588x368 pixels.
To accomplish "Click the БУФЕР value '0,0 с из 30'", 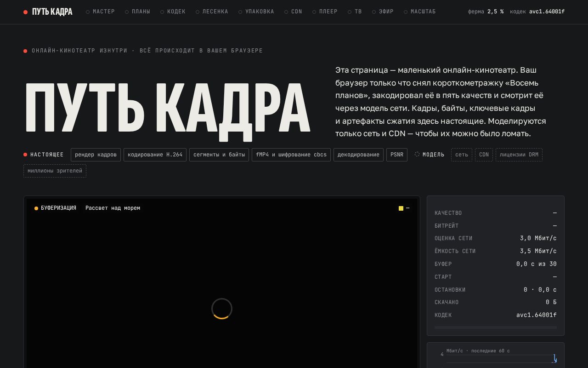I will point(537,264).
